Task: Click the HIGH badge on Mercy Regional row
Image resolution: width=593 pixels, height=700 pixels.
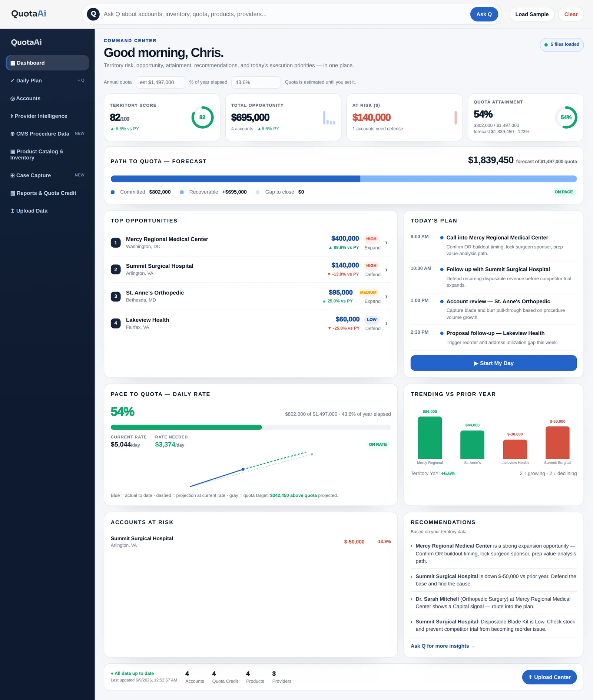Action: tap(371, 239)
